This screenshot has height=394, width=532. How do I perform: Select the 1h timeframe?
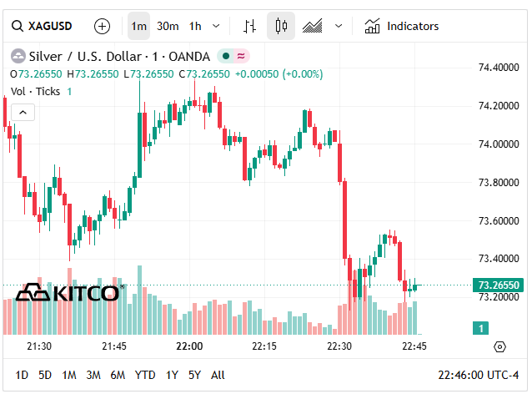point(195,26)
